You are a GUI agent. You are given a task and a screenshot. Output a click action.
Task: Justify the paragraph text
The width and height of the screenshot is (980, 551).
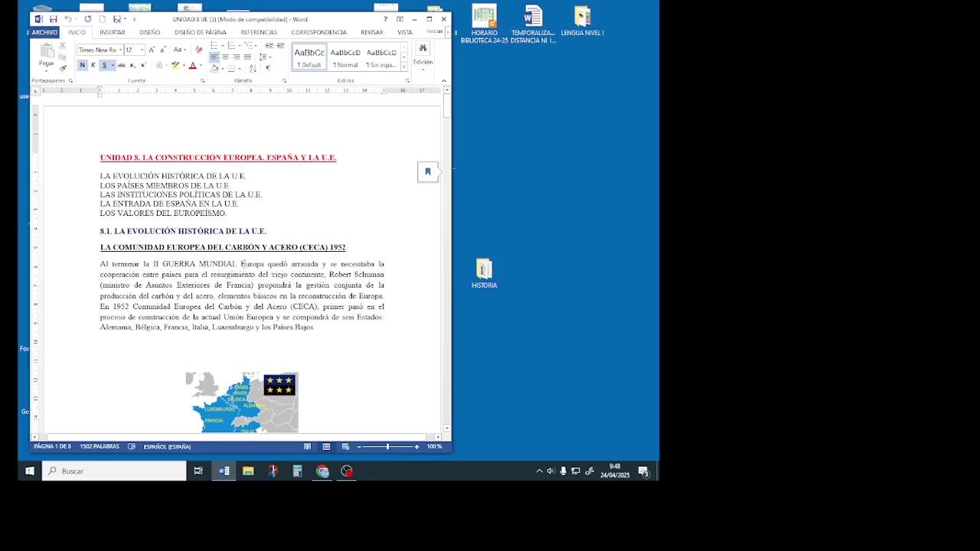(x=247, y=57)
